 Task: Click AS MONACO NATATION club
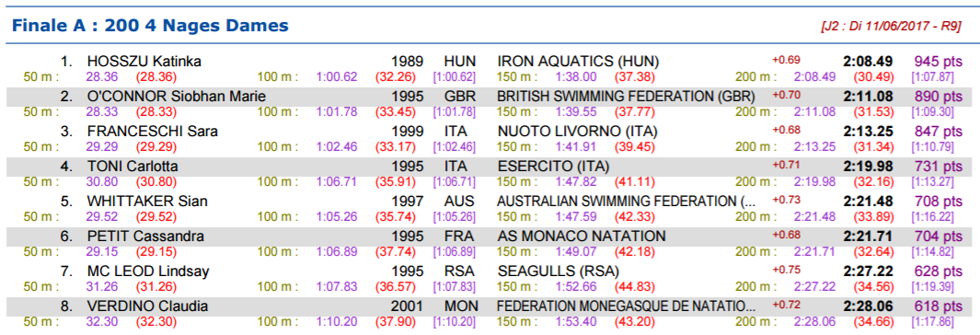pyautogui.click(x=582, y=237)
